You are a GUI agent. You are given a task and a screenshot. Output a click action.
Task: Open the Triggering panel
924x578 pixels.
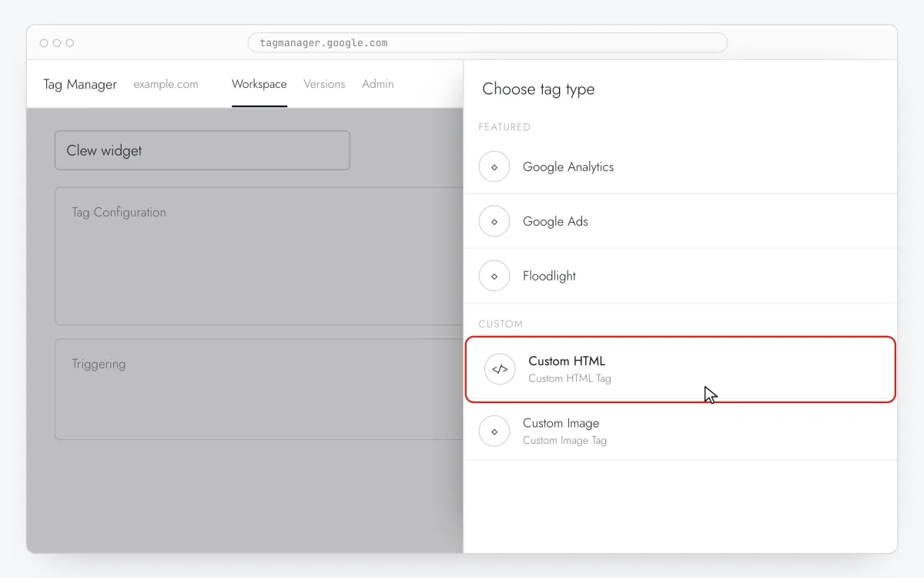pos(259,389)
